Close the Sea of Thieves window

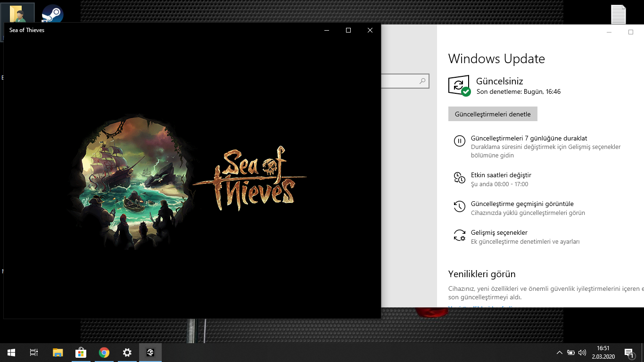pyautogui.click(x=370, y=30)
